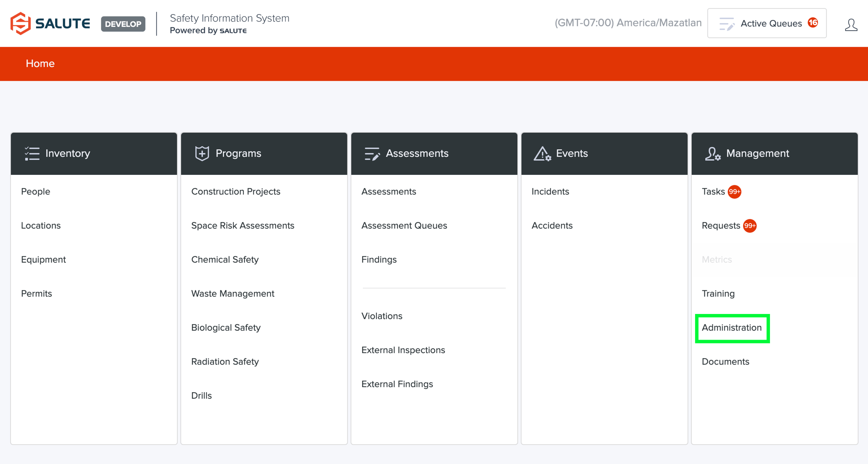
Task: Open the Incidents page
Action: pyautogui.click(x=550, y=192)
